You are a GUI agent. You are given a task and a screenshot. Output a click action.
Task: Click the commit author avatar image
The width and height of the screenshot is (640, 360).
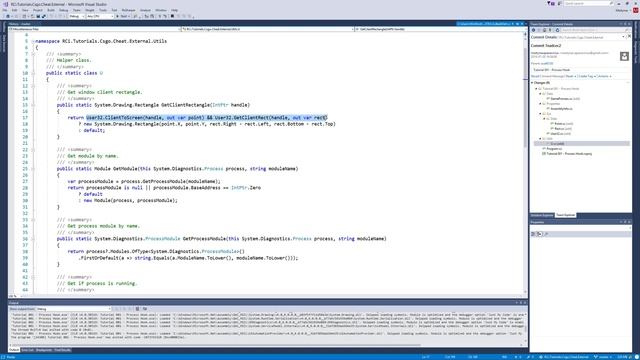click(624, 56)
